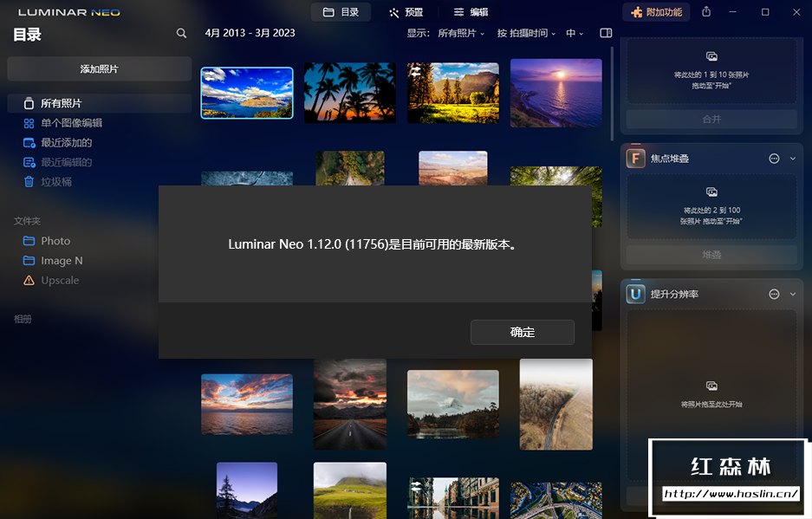The image size is (812, 519).
Task: Click 确定 to dismiss the version dialog
Action: (522, 332)
